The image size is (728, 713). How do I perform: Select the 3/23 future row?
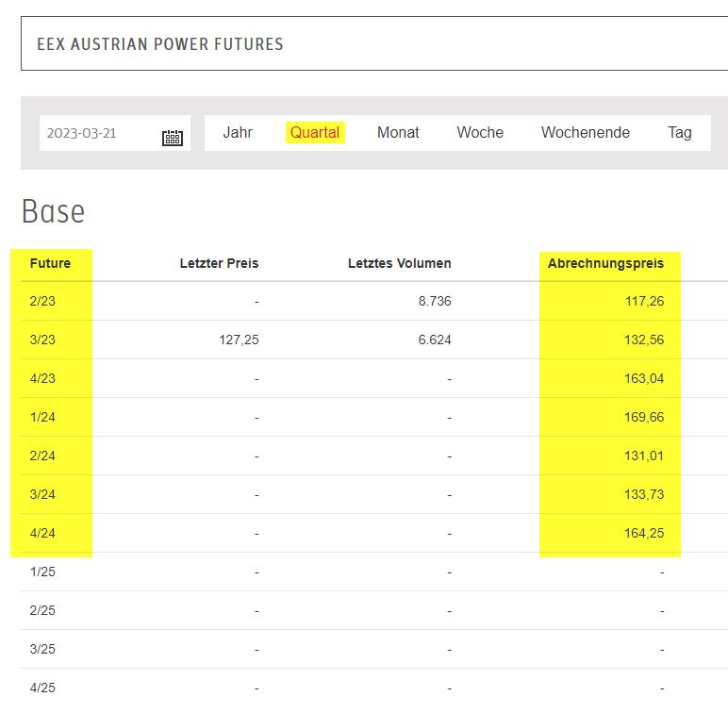[374, 340]
